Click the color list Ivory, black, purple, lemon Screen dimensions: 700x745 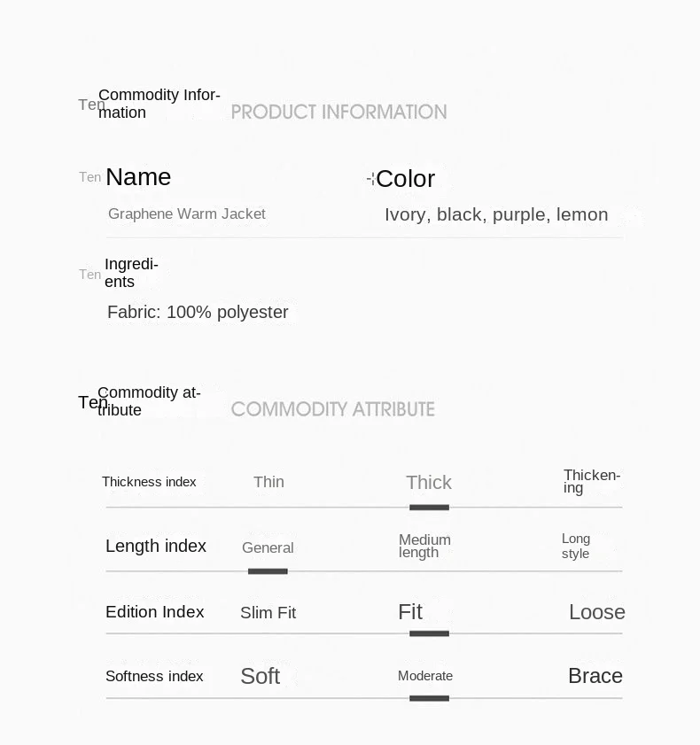[x=496, y=214]
